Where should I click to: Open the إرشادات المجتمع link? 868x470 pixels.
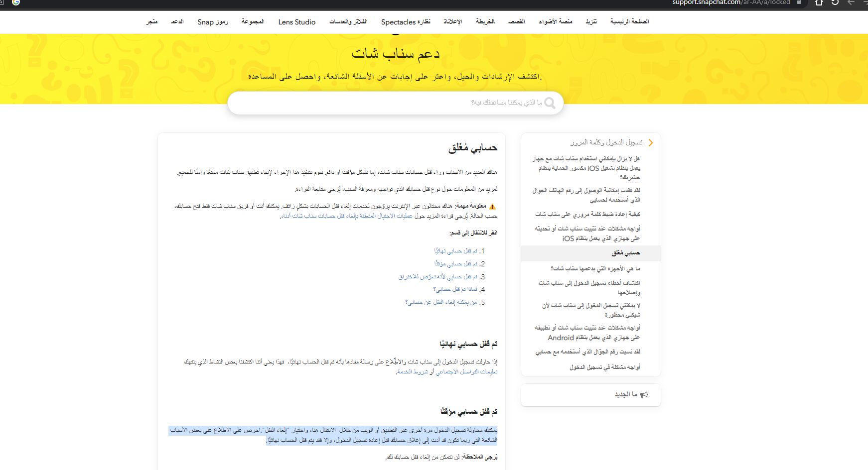(x=467, y=372)
